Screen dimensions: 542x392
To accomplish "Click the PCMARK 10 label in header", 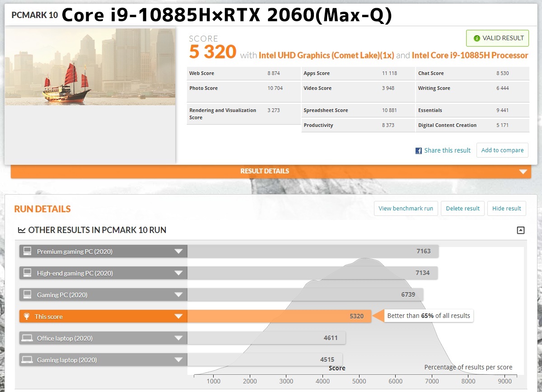I will 34,15.
